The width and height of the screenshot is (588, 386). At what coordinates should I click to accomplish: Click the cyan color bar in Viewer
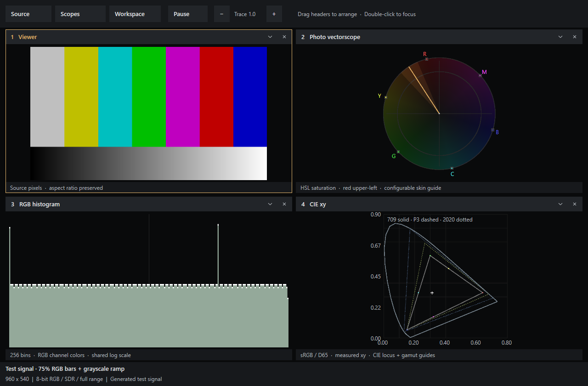point(115,96)
